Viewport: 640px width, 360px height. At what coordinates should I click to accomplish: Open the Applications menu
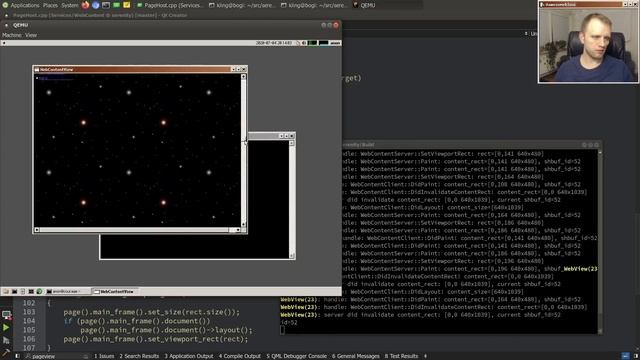[24, 5]
